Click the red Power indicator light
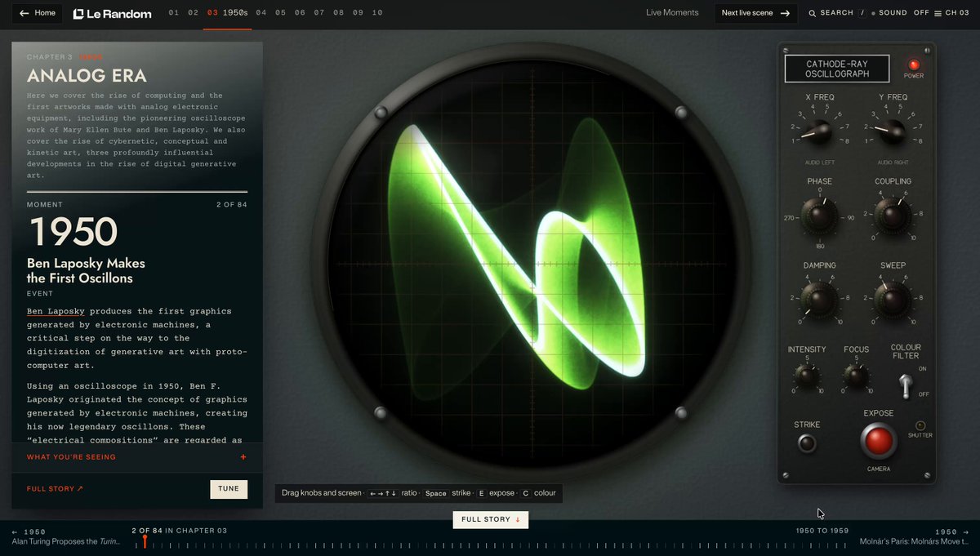Viewport: 980px width, 556px height. tap(914, 64)
